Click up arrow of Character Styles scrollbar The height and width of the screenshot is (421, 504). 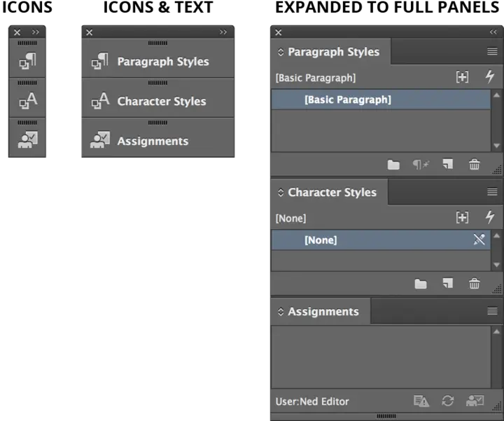(x=496, y=236)
